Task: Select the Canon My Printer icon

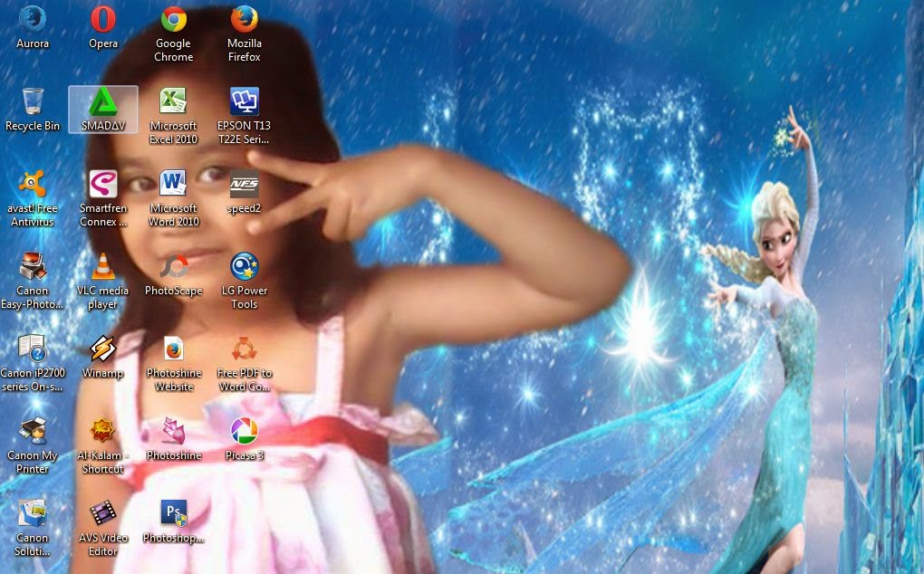Action: click(x=33, y=431)
